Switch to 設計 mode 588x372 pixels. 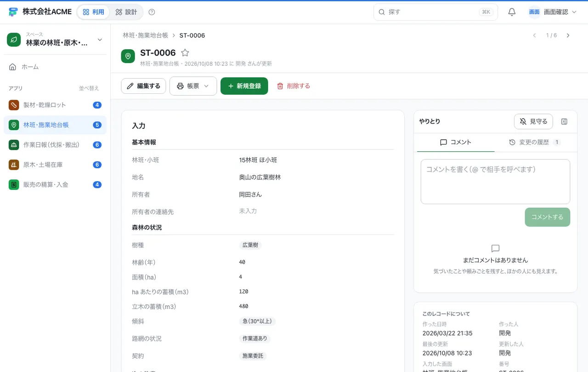point(126,12)
